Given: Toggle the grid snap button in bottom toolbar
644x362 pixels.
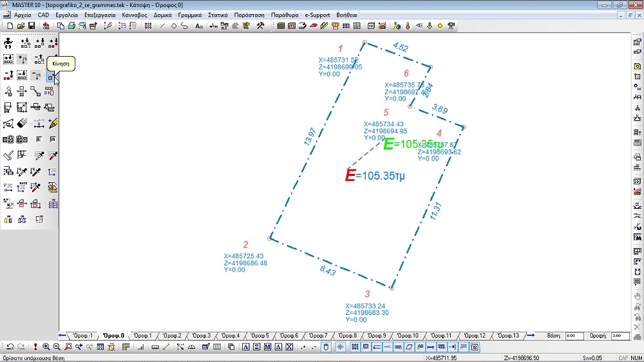Looking at the screenshot, I should click(354, 347).
